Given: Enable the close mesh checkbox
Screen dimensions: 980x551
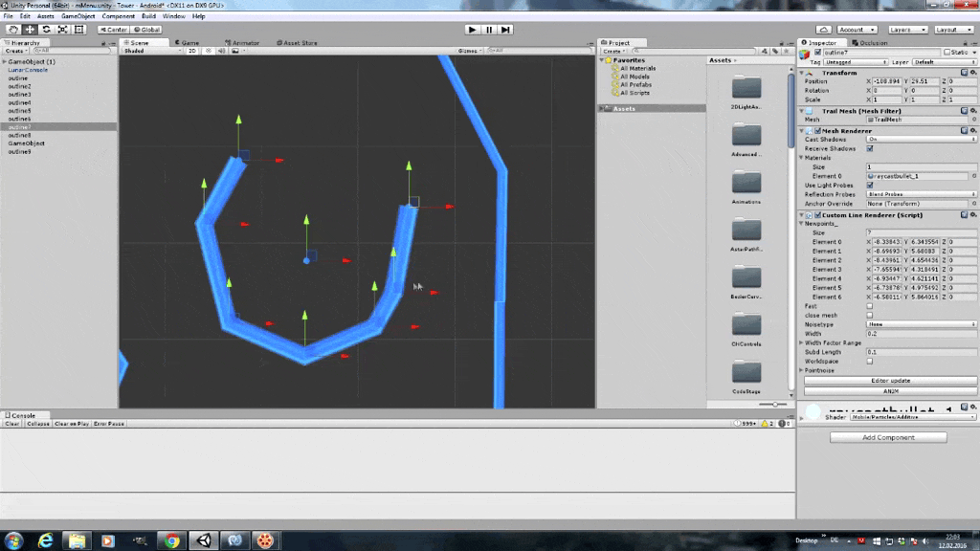Looking at the screenshot, I should point(870,315).
